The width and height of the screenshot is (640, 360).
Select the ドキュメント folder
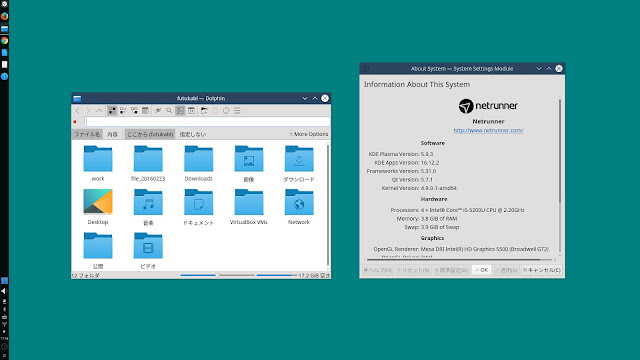click(198, 207)
